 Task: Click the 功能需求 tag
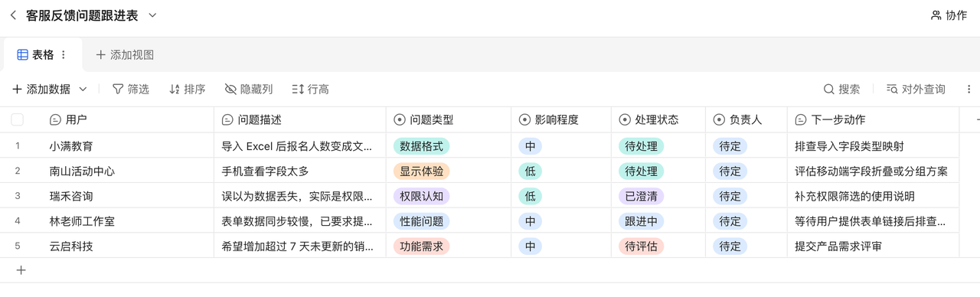click(421, 246)
